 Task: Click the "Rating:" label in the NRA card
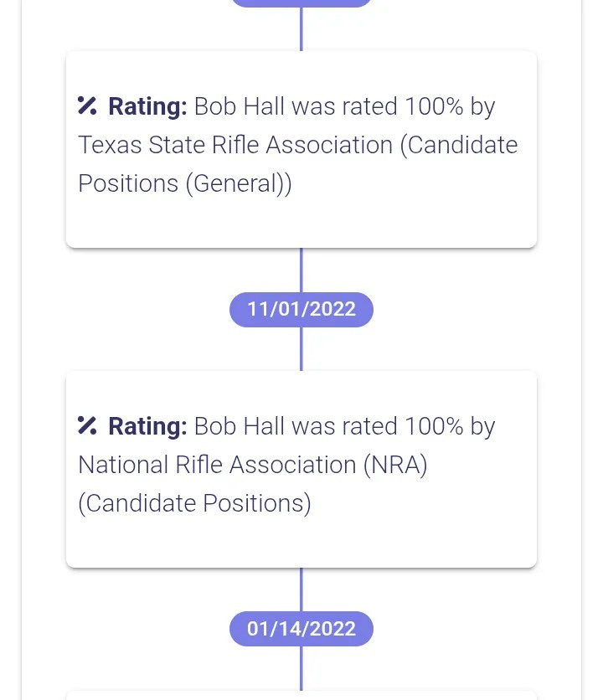[x=147, y=427]
